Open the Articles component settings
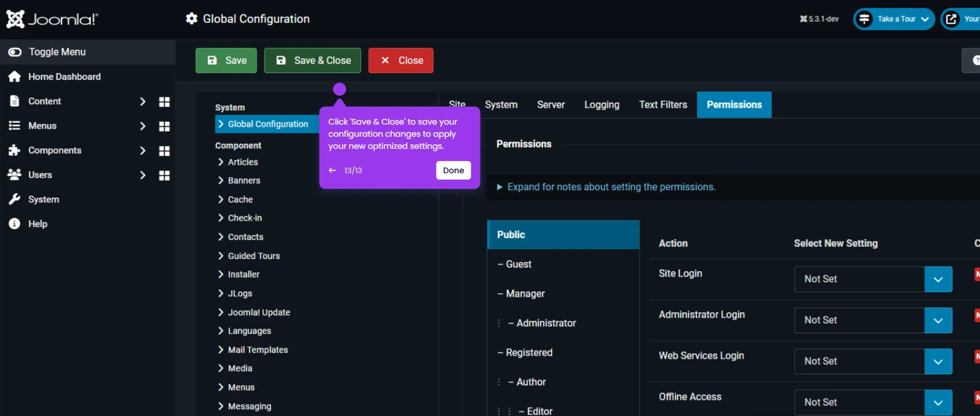This screenshot has height=416, width=980. click(243, 162)
